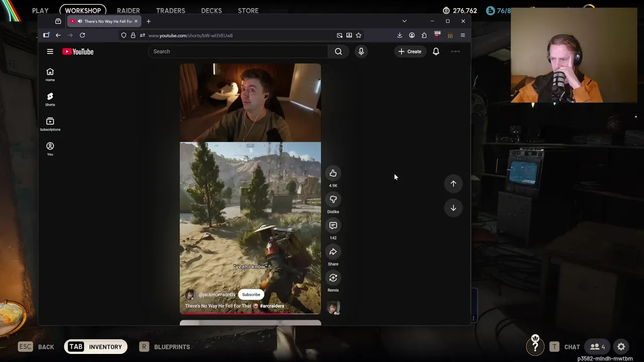Go to previous Short with up arrow

click(453, 184)
